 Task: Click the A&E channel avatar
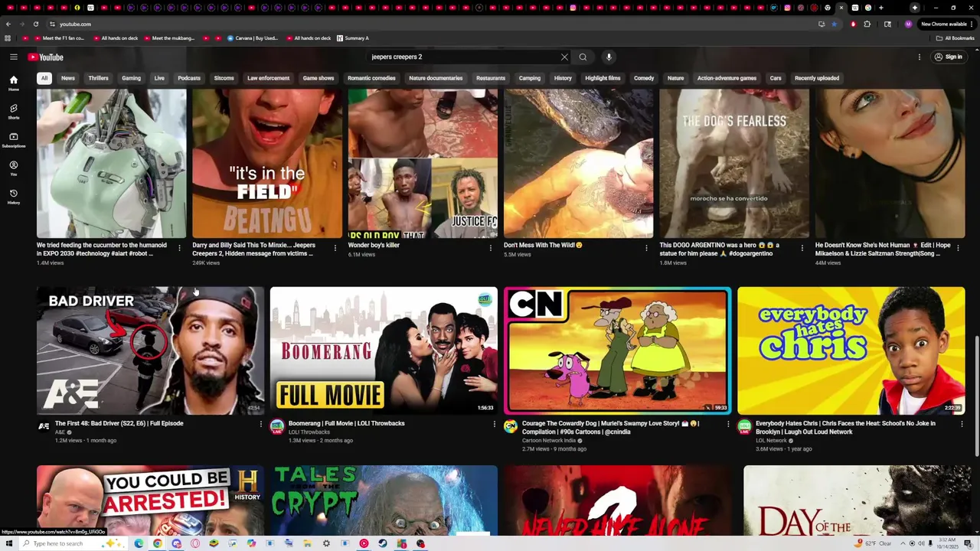(x=44, y=426)
